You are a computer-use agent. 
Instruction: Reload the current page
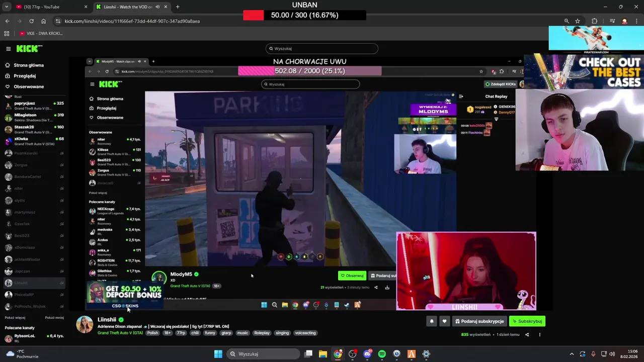tap(31, 21)
